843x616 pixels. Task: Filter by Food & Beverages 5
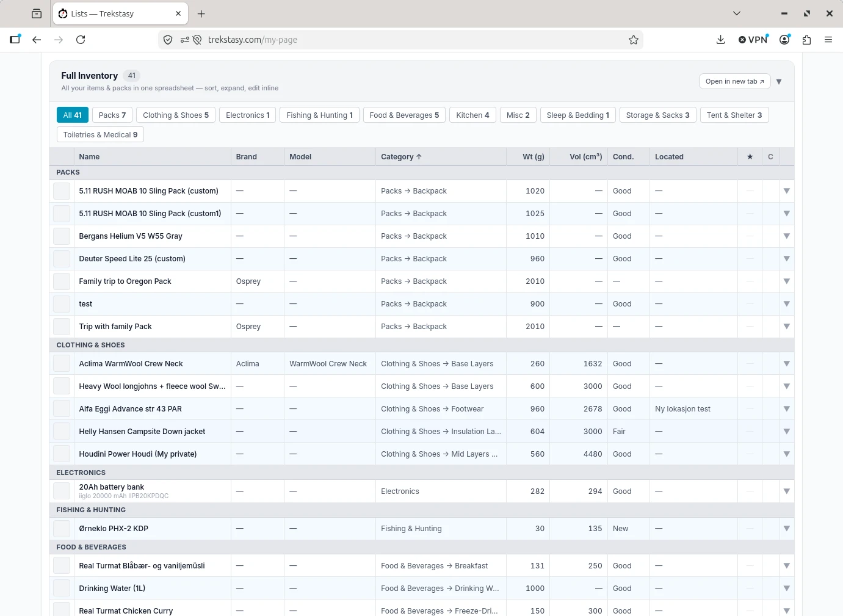click(404, 115)
